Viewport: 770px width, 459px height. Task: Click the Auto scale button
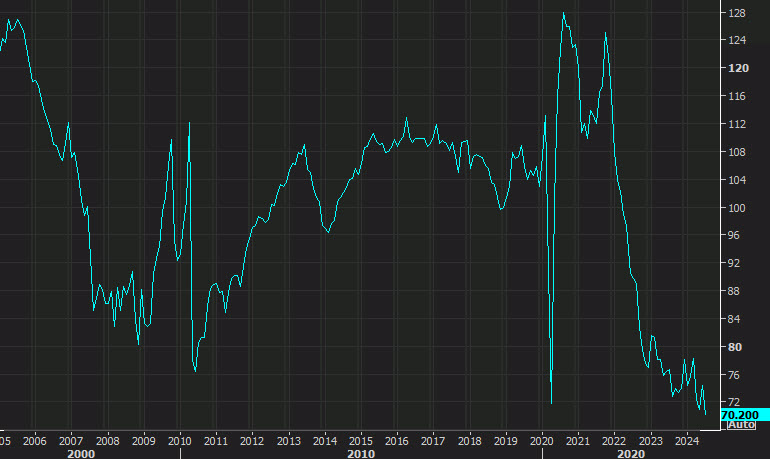[742, 425]
